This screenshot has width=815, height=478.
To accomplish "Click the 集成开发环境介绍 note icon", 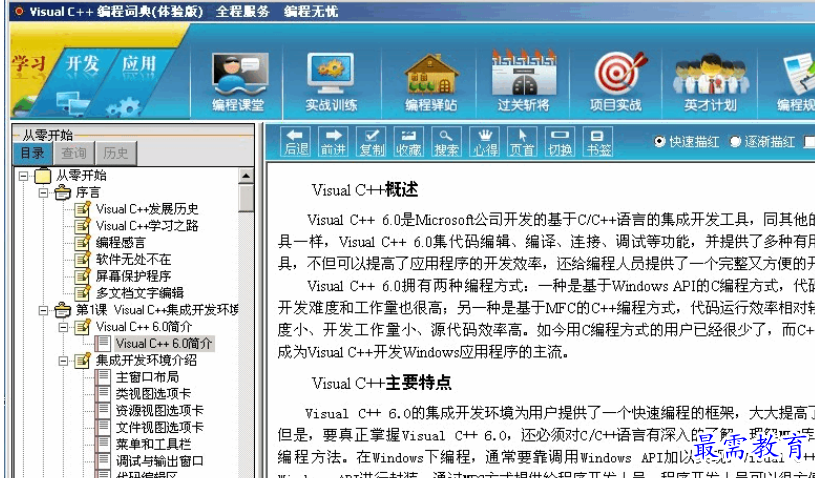I will pyautogui.click(x=83, y=360).
